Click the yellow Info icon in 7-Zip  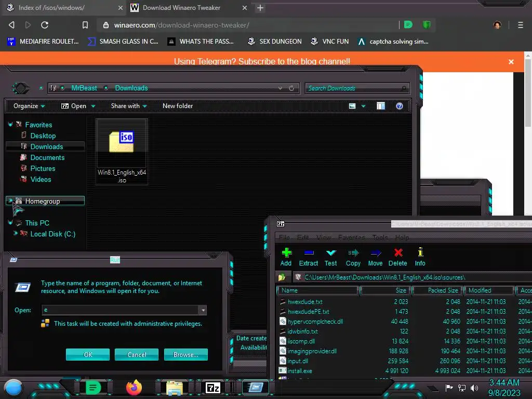coord(420,252)
